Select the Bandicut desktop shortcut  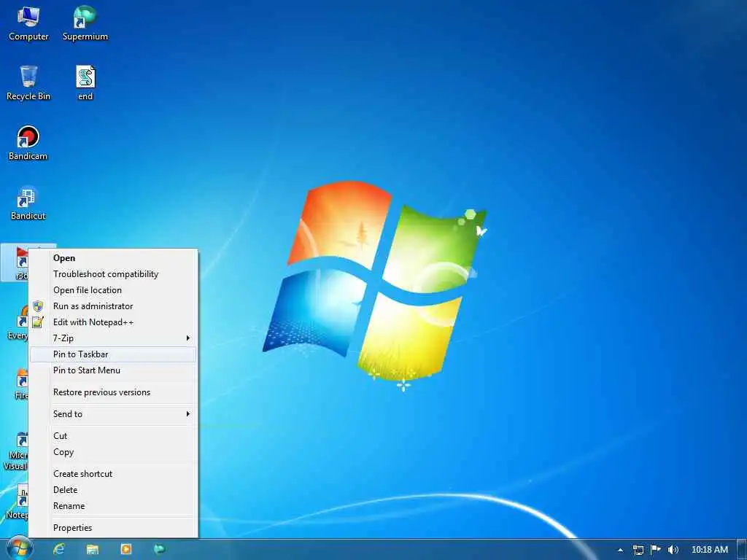click(x=28, y=203)
